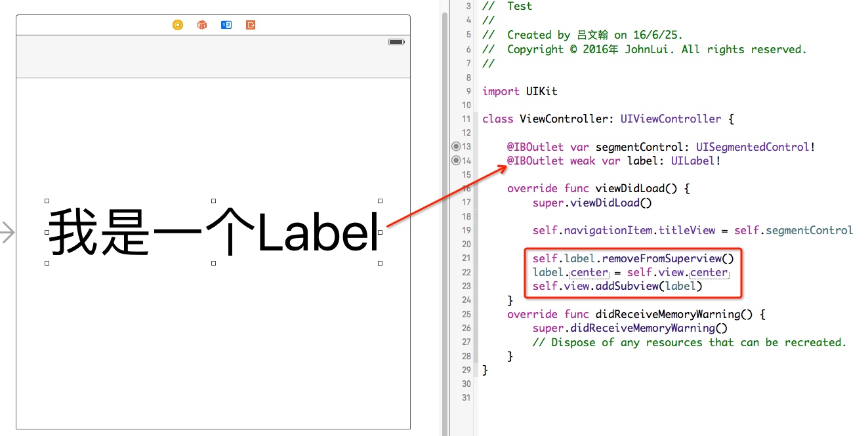Click line number 29 in the gutter
868x436 pixels.
[x=466, y=370]
